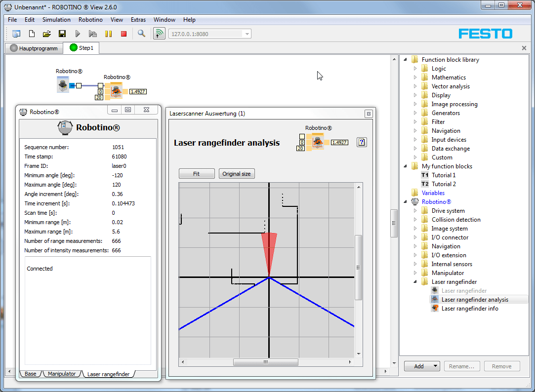
Task: Open file with the folder toolbar icon
Action: 47,34
